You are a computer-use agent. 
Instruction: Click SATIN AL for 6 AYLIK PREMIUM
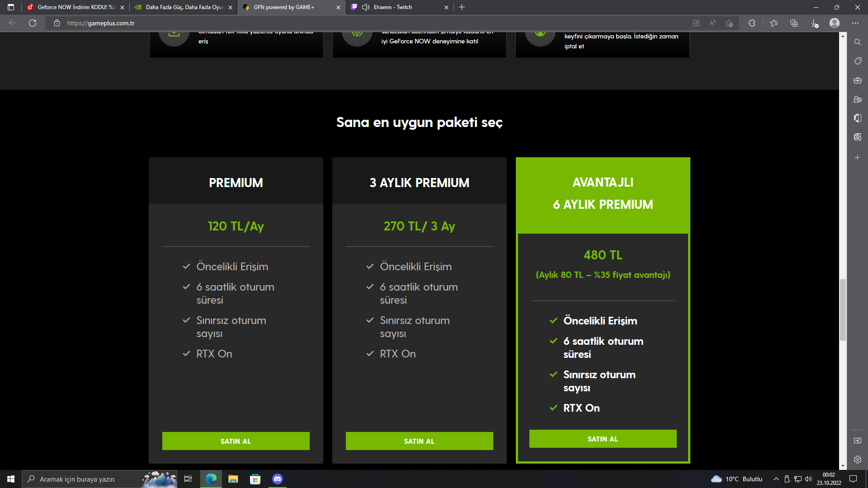pos(603,439)
